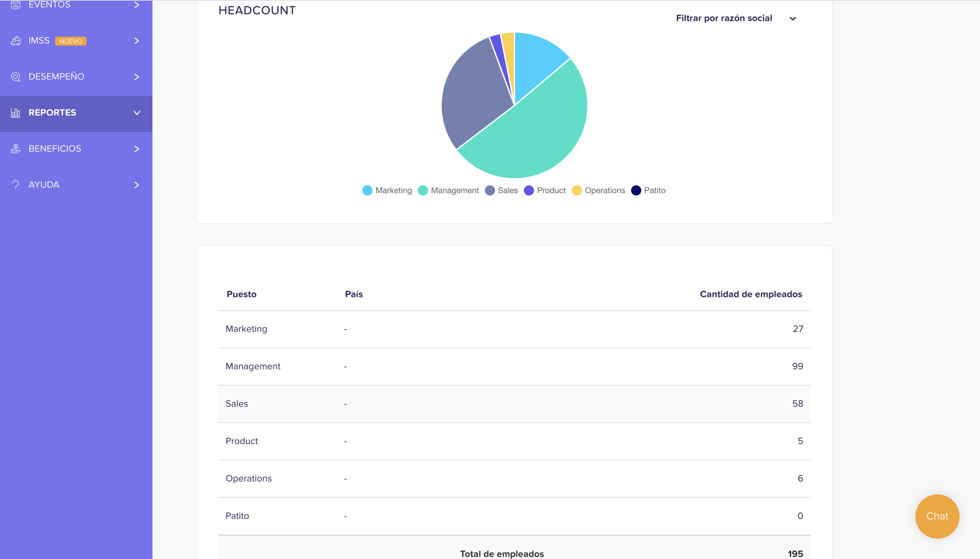The image size is (980, 559).
Task: Open the orange Chat button
Action: (x=937, y=516)
